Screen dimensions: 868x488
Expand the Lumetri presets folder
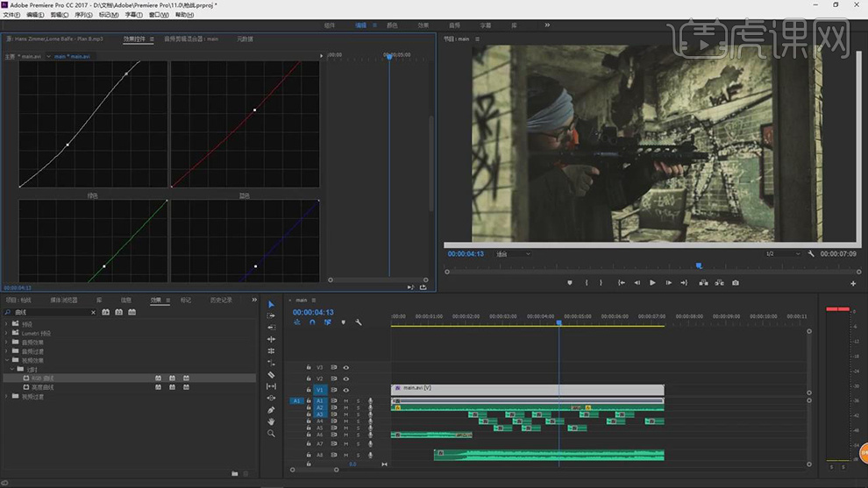point(7,333)
